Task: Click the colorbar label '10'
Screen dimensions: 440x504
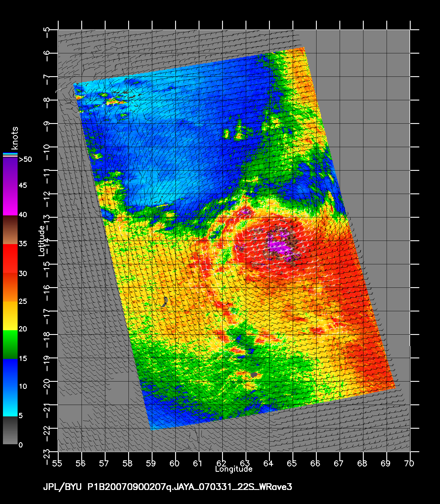Action: tap(23, 386)
